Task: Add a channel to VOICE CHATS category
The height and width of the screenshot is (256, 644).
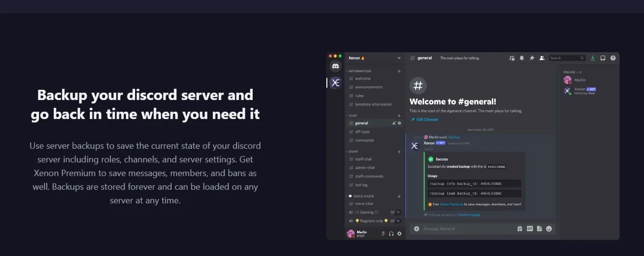Action: click(399, 196)
